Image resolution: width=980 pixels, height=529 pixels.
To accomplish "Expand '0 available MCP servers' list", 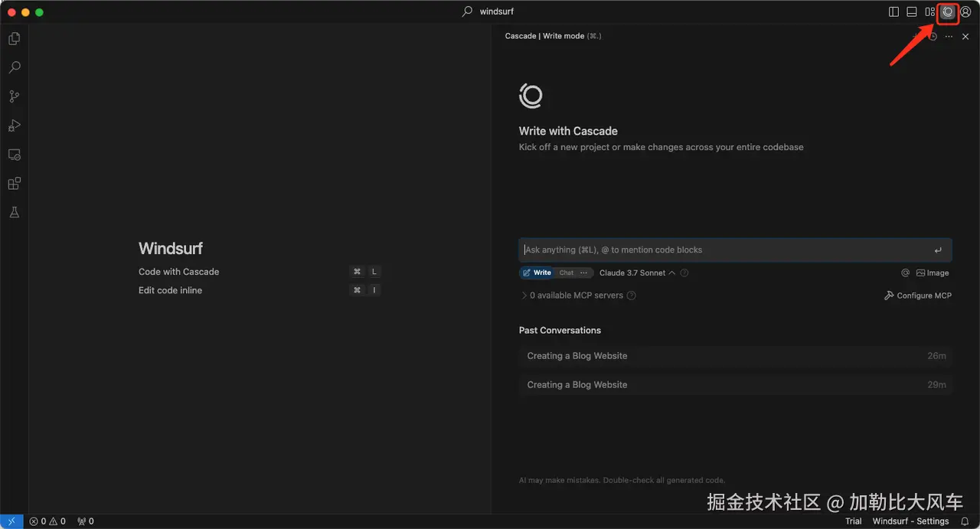I will point(571,296).
